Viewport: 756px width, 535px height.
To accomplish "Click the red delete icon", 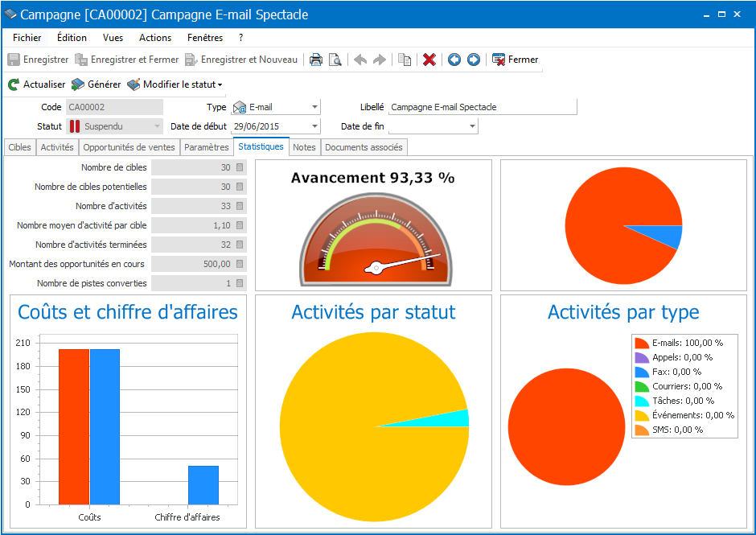I will (x=429, y=59).
